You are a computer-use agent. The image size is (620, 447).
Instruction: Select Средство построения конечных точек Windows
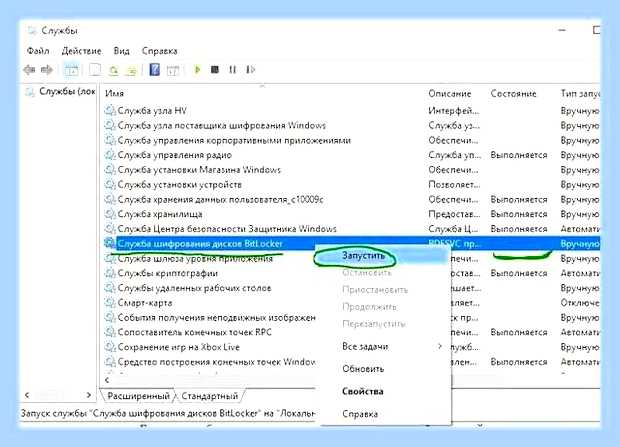[216, 362]
